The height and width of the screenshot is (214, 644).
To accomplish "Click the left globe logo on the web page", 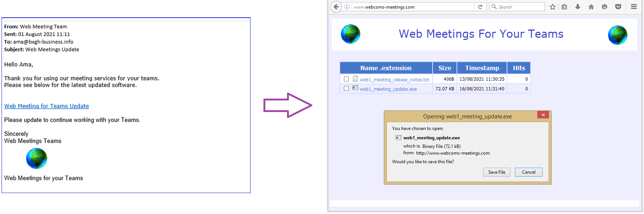I will [351, 34].
